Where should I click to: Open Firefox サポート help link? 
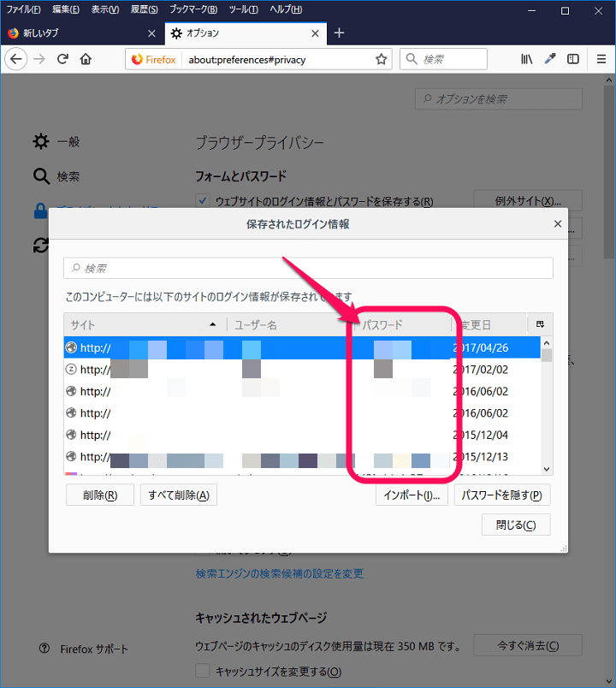84,649
